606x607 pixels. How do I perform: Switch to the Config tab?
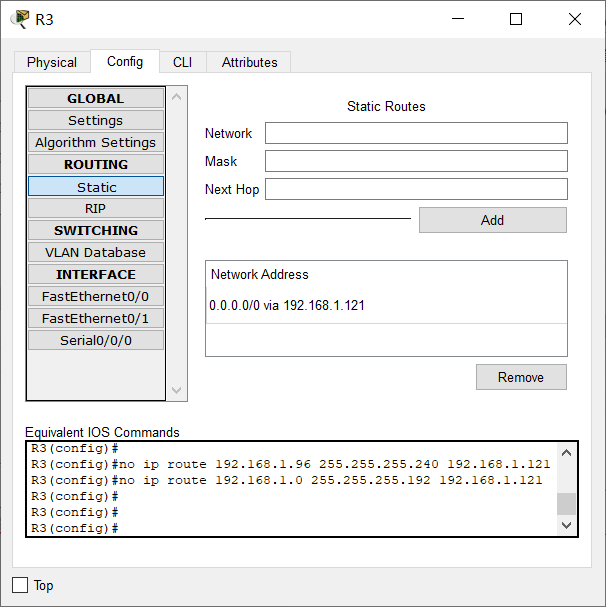[125, 61]
